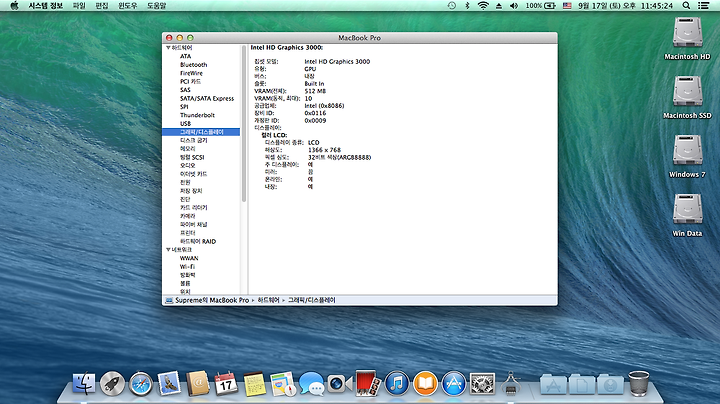The image size is (720, 404).
Task: Open Calendar icon showing 17
Action: 226,384
